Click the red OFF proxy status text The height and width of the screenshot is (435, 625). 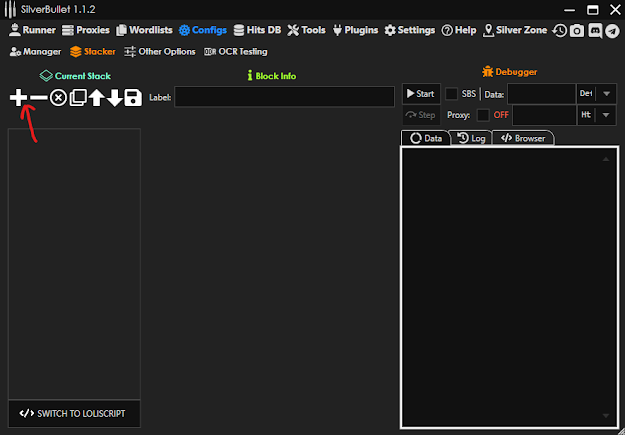point(501,115)
